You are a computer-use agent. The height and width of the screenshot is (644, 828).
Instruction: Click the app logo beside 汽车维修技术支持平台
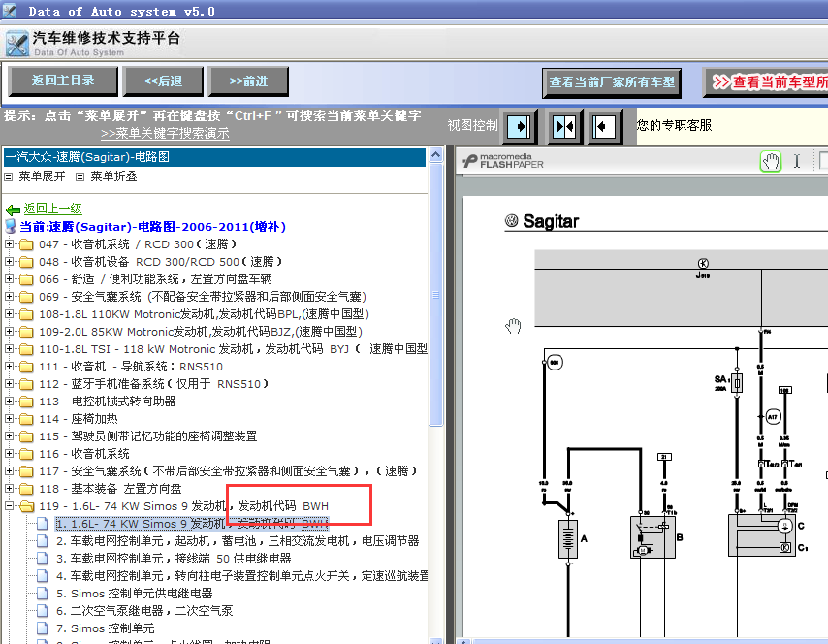click(17, 44)
